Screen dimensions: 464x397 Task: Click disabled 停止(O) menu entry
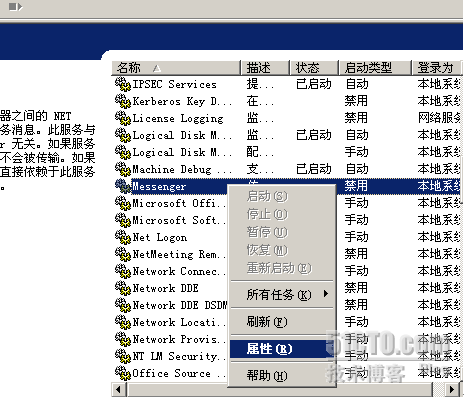[282, 214]
